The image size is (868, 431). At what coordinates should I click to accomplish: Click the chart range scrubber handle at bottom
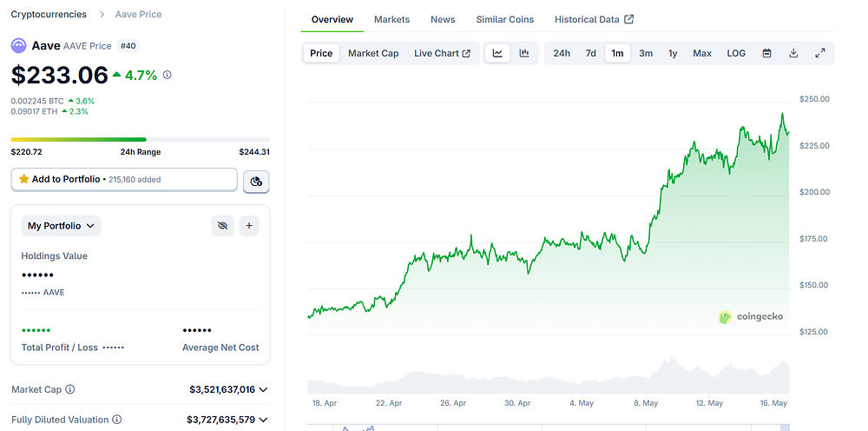coord(785,428)
